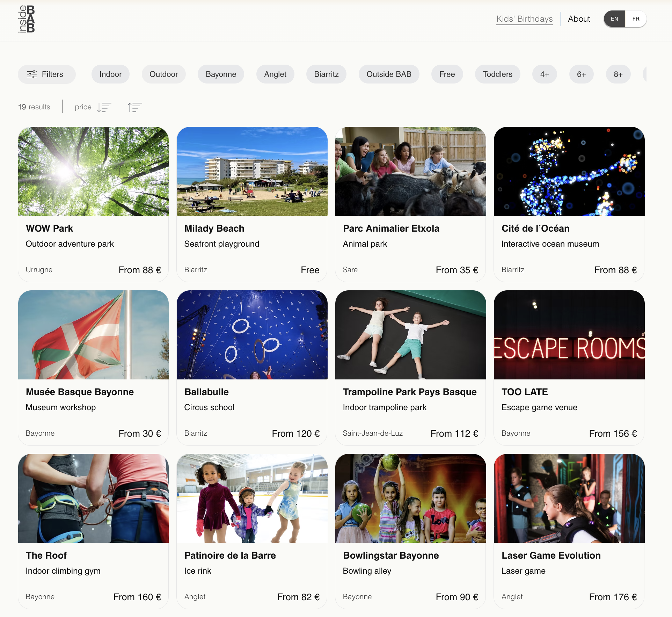Click the Milady Beach photo thumbnail
This screenshot has height=617, width=672.
click(x=252, y=172)
